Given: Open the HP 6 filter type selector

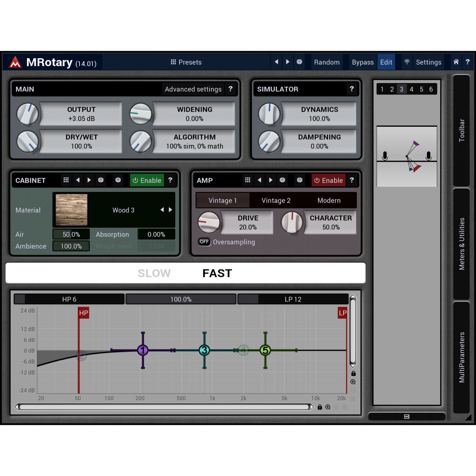Looking at the screenshot, I should click(69, 299).
